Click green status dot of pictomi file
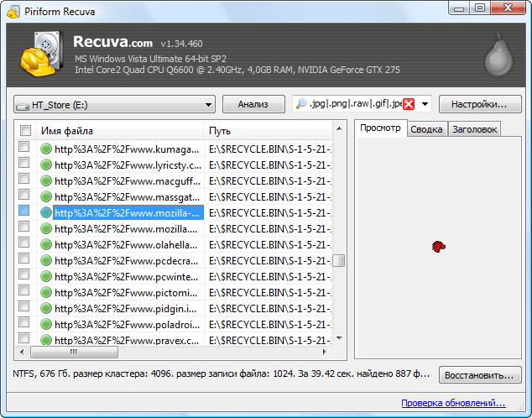 [x=46, y=292]
